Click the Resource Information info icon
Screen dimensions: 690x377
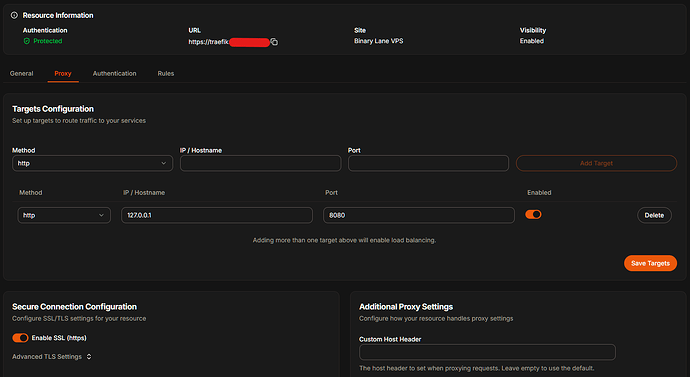(x=14, y=15)
